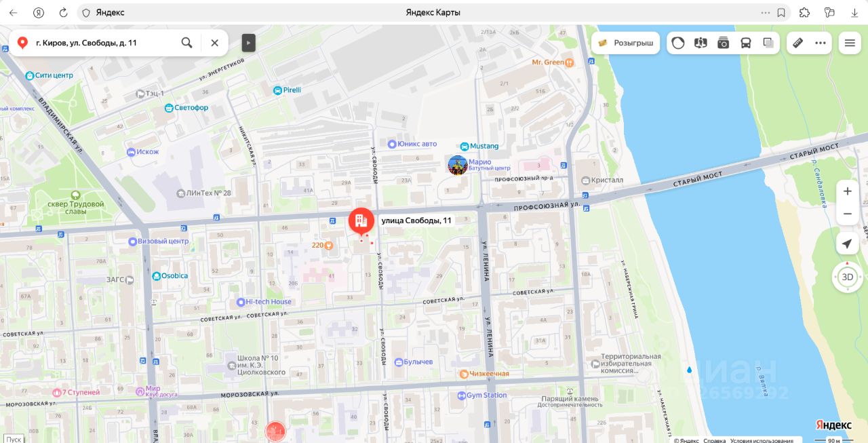Select the Gym Station marker
This screenshot has height=443, width=868.
460,396
